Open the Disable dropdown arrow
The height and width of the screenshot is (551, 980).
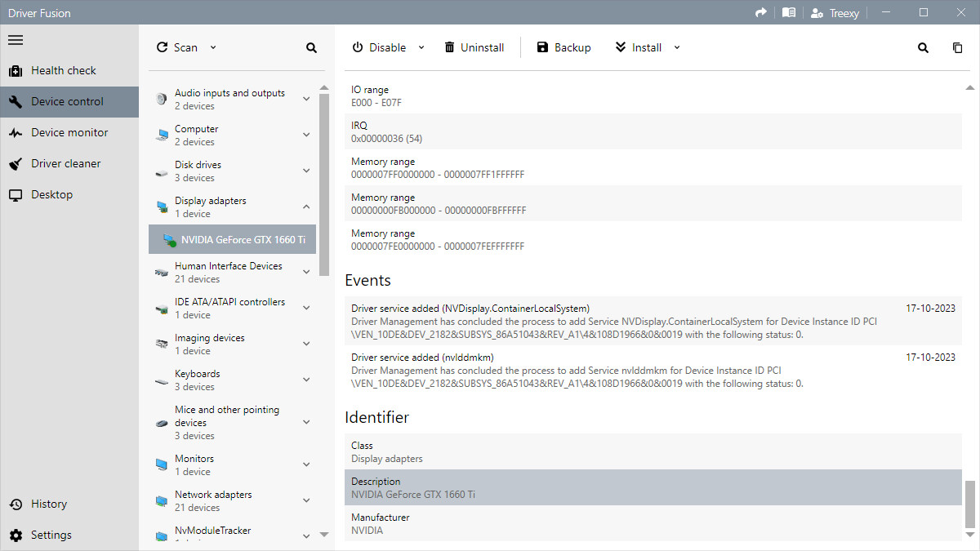pos(421,48)
